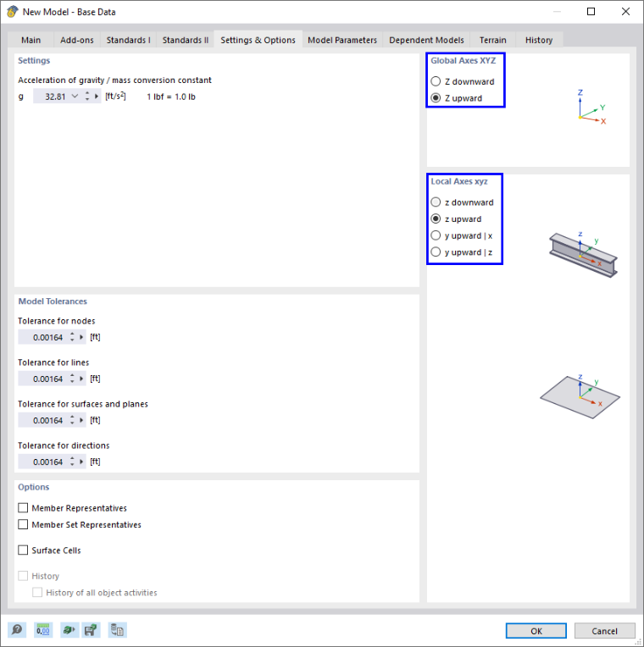Open the gravity value dropdown chevron
Screen dimensions: 644x647
pos(75,97)
